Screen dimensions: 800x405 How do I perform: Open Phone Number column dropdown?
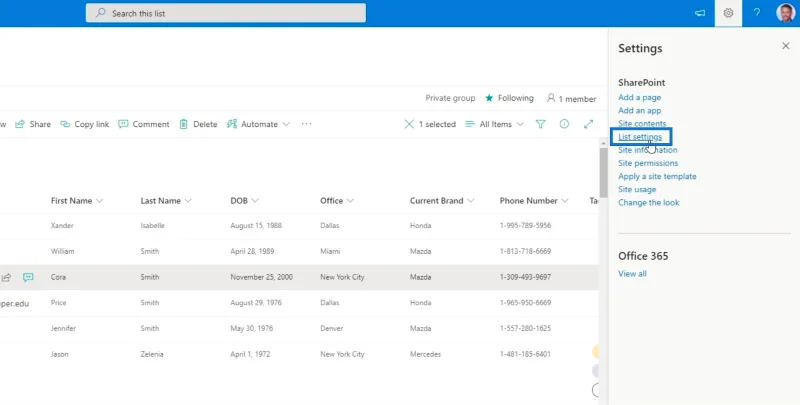[565, 201]
